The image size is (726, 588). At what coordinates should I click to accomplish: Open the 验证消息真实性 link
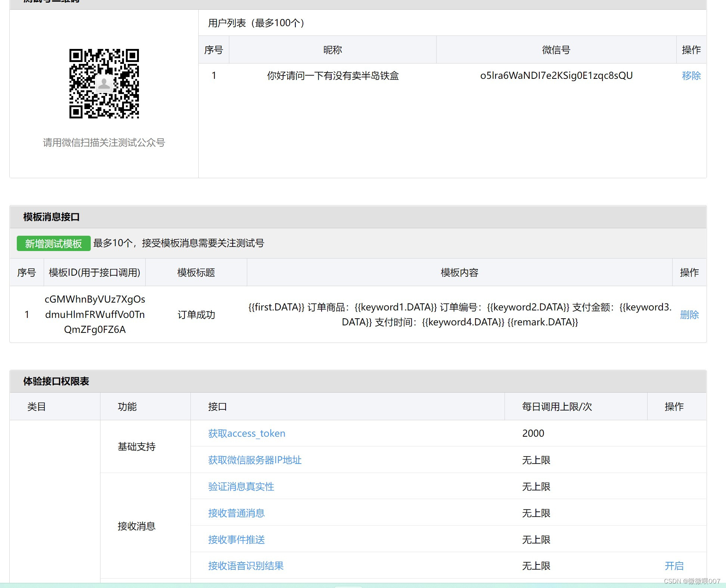coord(241,486)
